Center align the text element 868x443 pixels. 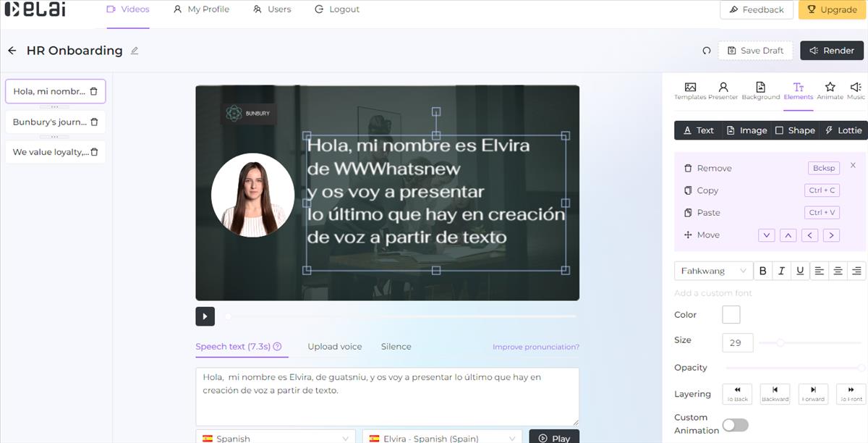(x=838, y=271)
